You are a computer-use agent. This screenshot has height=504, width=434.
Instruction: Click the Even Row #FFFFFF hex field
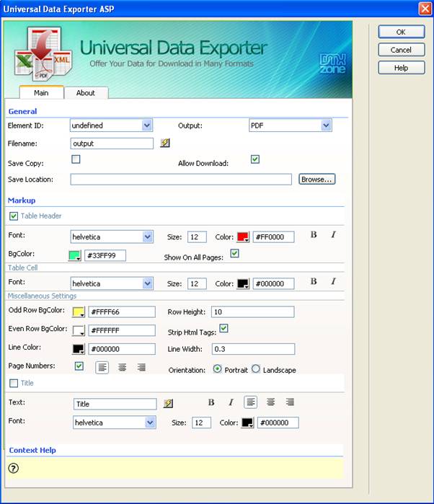pos(122,330)
